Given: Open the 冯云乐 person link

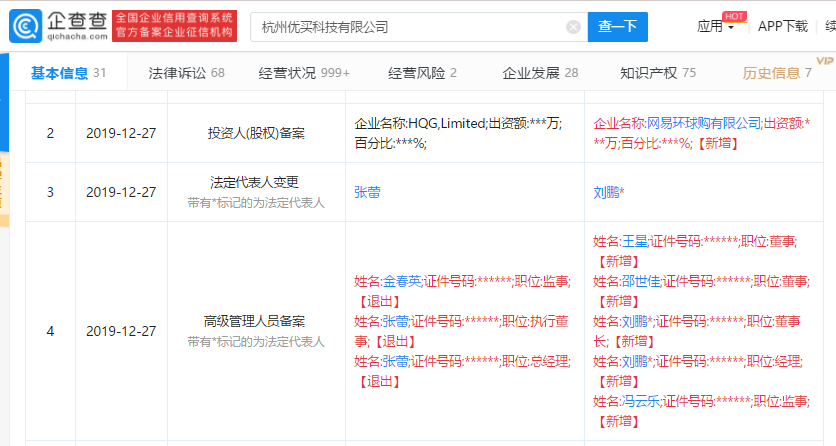Looking at the screenshot, I should (x=641, y=401).
